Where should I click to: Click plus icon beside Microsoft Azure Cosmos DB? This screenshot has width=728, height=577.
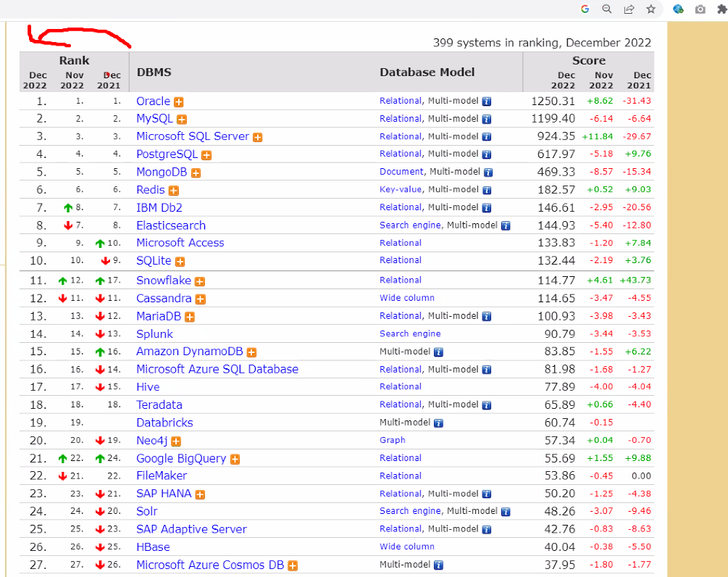point(293,566)
